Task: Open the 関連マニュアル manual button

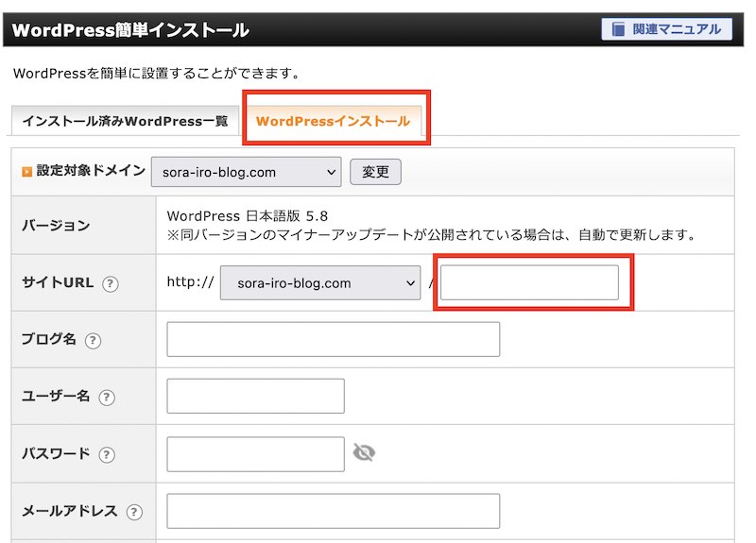Action: click(666, 29)
